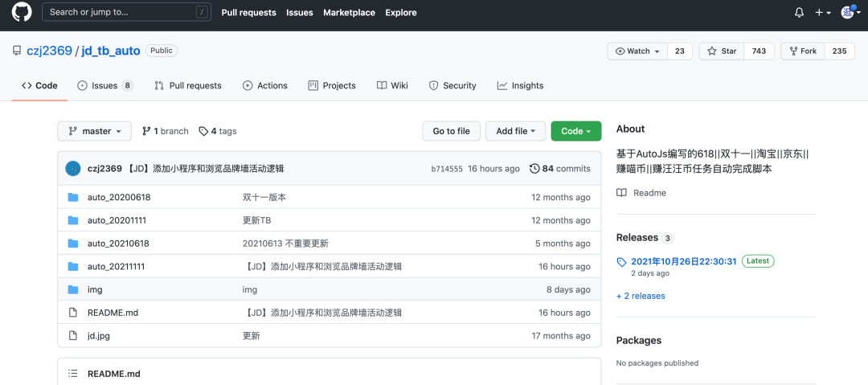Click jd.jpg file icon
This screenshot has width=868, height=385.
[72, 336]
